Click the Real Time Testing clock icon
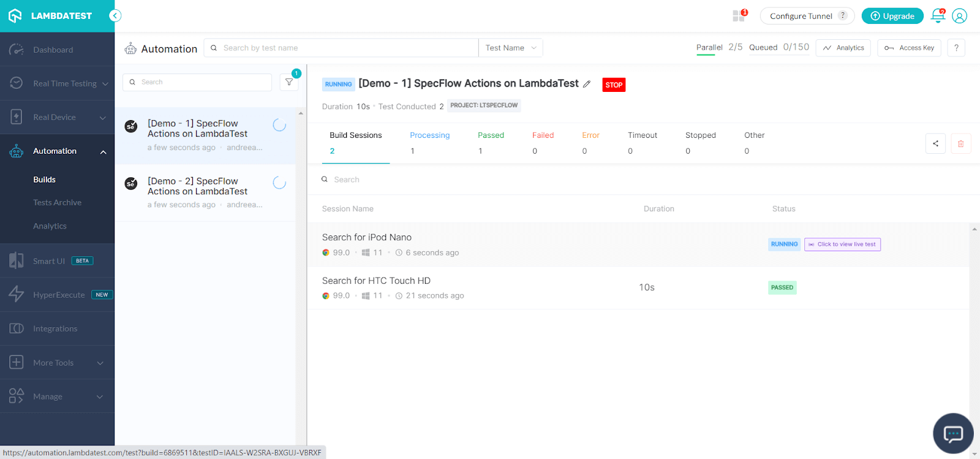Image resolution: width=980 pixels, height=459 pixels. pyautogui.click(x=17, y=83)
